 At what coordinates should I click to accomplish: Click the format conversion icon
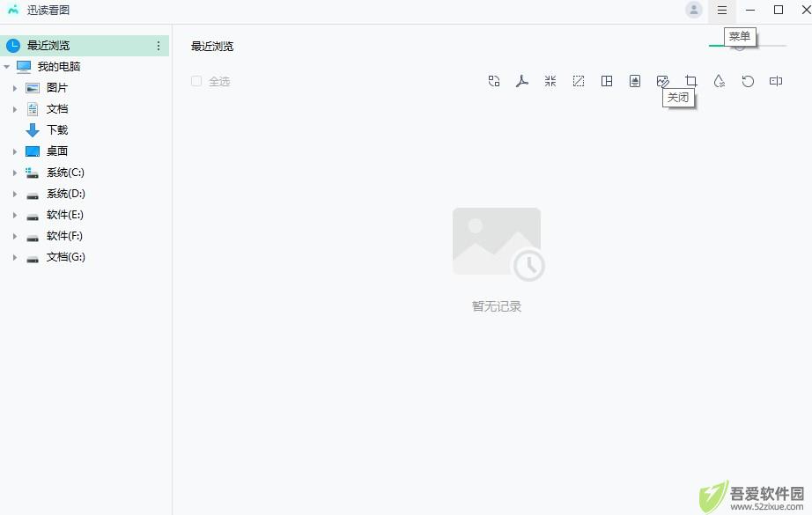[494, 81]
